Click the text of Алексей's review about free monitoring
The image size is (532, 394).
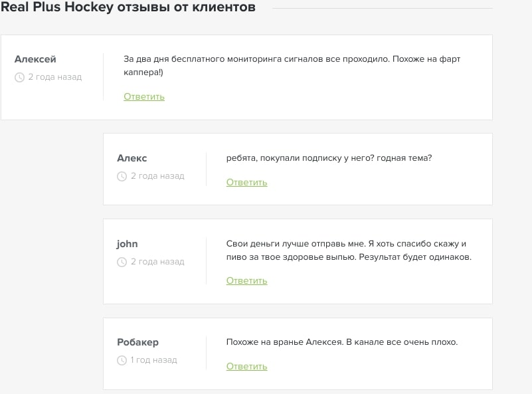point(292,65)
